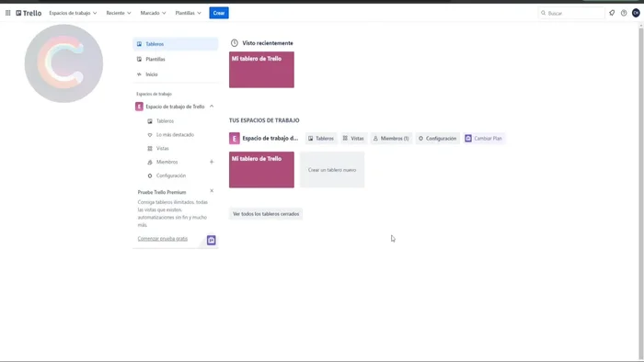644x362 pixels.
Task: Click the Trello logo home link
Action: [29, 13]
